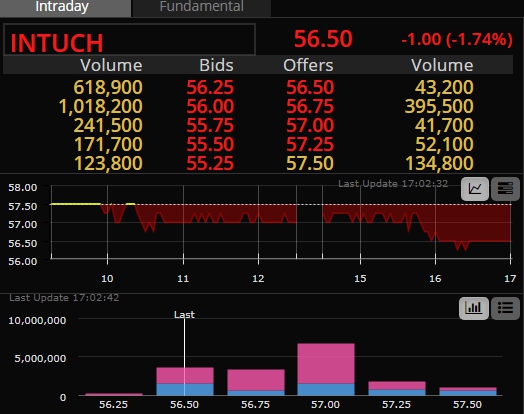Select the best offer price 56.50
524x414 pixels.
310,88
